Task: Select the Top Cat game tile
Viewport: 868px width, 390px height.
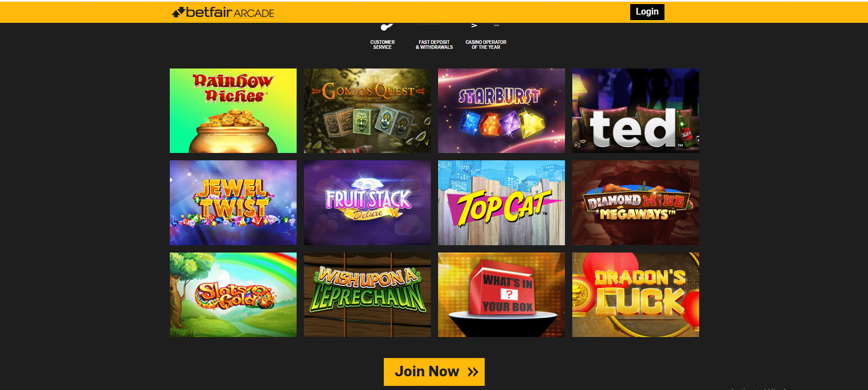Action: pos(502,203)
